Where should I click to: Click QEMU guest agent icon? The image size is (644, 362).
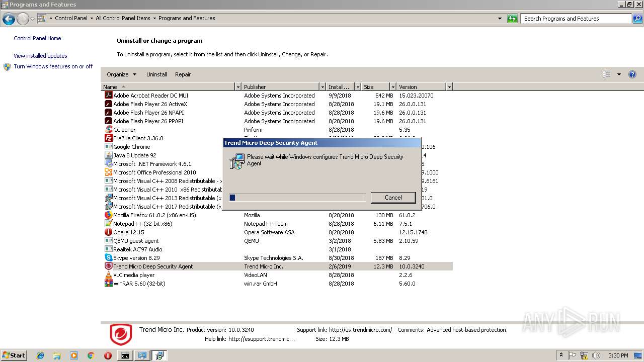(108, 240)
